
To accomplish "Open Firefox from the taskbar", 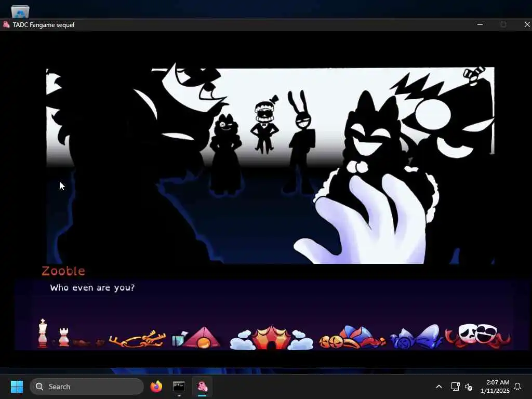I will [156, 387].
